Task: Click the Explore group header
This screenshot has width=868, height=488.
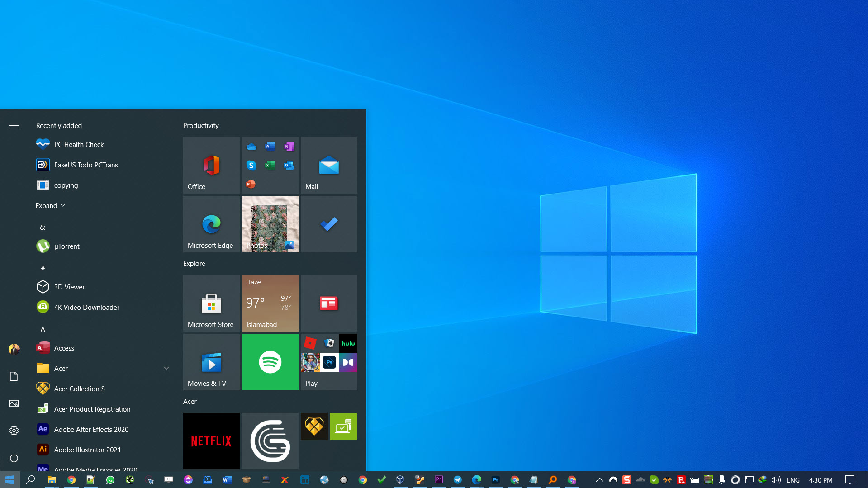Action: [194, 264]
